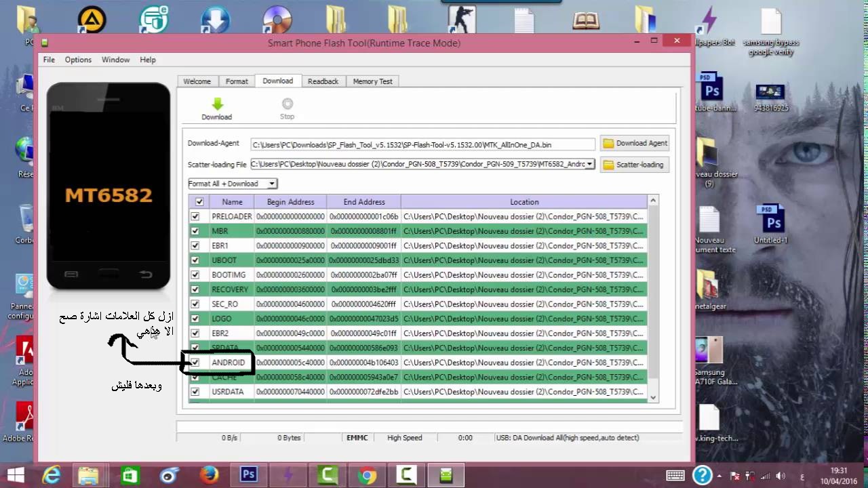
Task: Click the End Address column header
Action: [364, 202]
